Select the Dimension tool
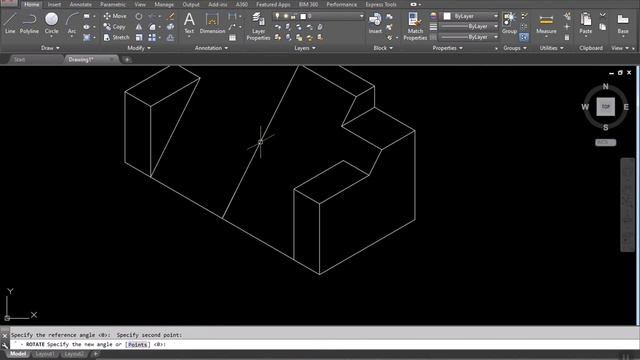The height and width of the screenshot is (360, 640). (212, 23)
